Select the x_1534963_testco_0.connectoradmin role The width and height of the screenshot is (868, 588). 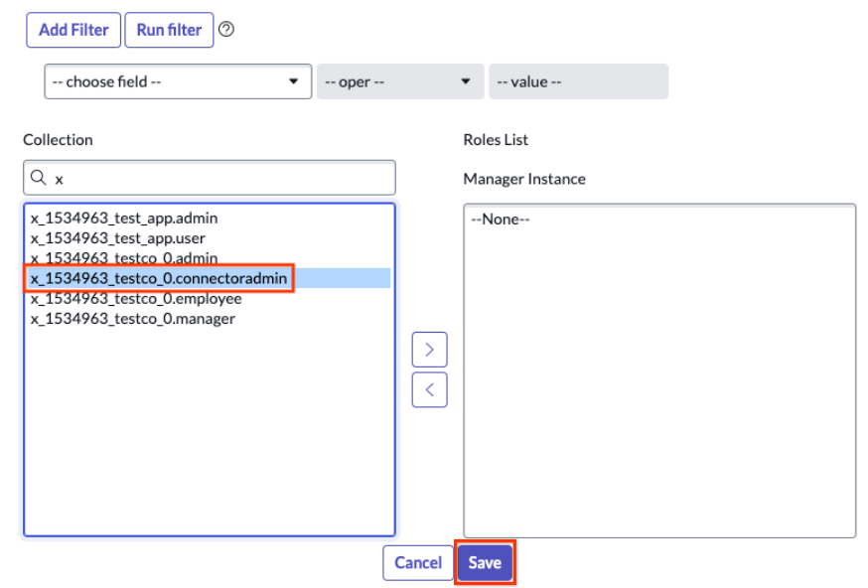(159, 279)
